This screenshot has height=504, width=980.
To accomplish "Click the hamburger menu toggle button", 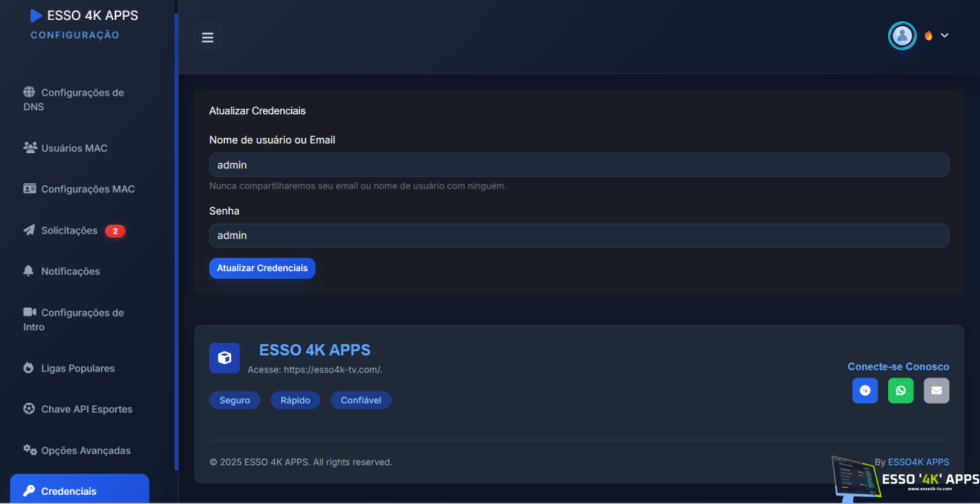I will coord(207,37).
